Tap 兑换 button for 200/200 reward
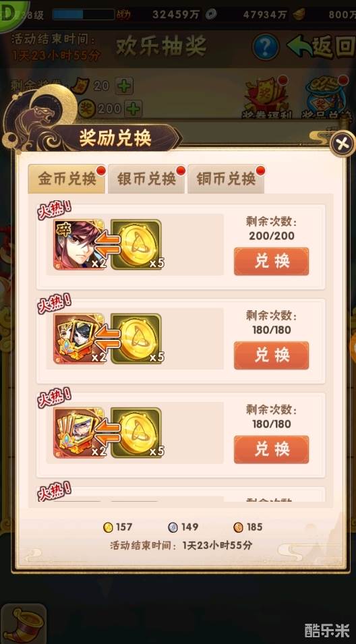 (272, 261)
